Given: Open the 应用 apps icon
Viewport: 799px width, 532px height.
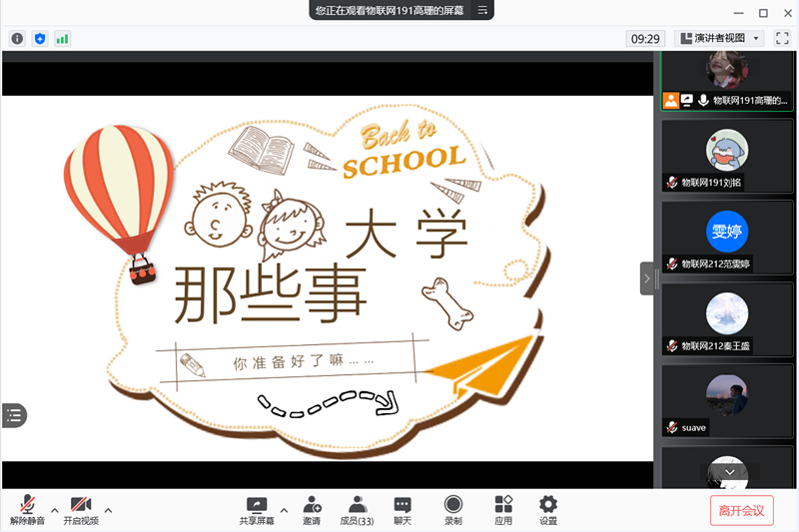Looking at the screenshot, I should (503, 510).
